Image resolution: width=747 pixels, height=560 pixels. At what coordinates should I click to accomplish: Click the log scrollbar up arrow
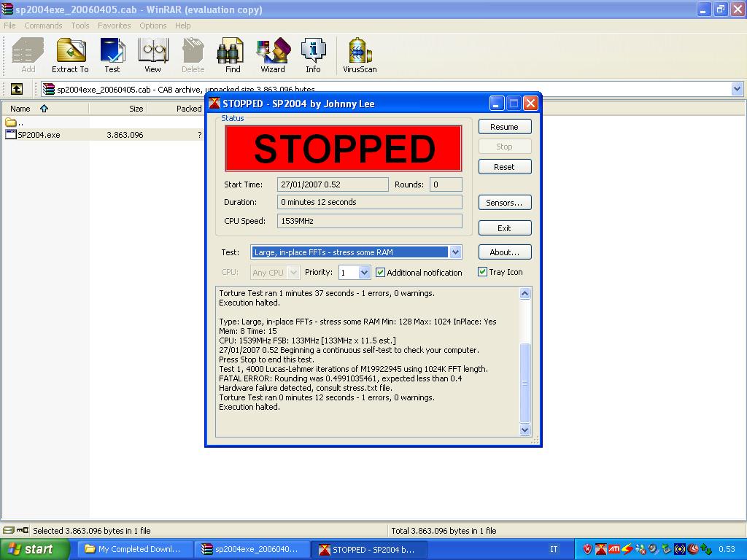click(525, 293)
